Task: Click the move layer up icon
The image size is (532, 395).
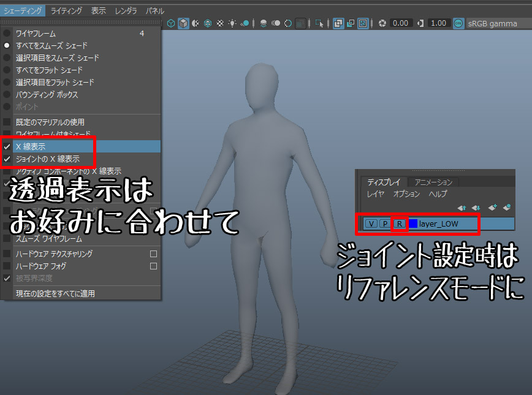Action: click(462, 207)
